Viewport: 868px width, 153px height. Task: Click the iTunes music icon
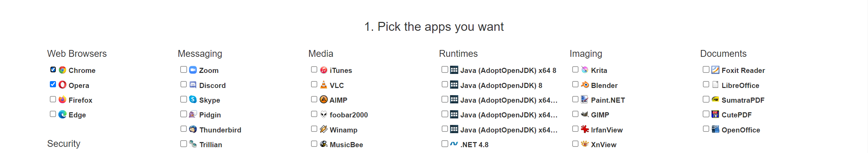tap(324, 70)
